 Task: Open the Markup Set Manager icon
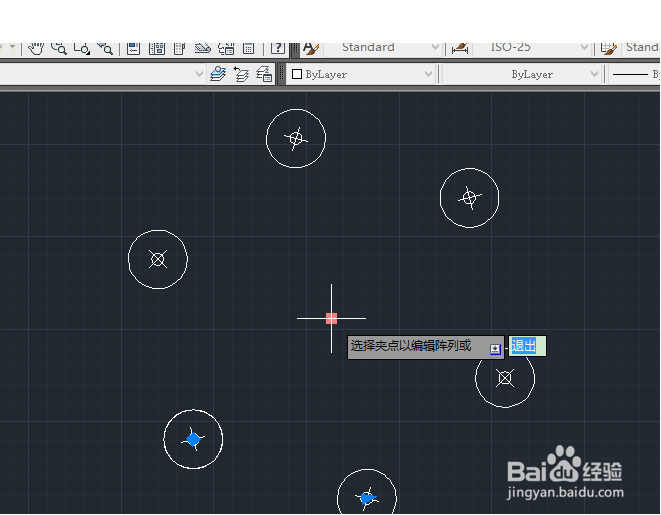pyautogui.click(x=226, y=49)
